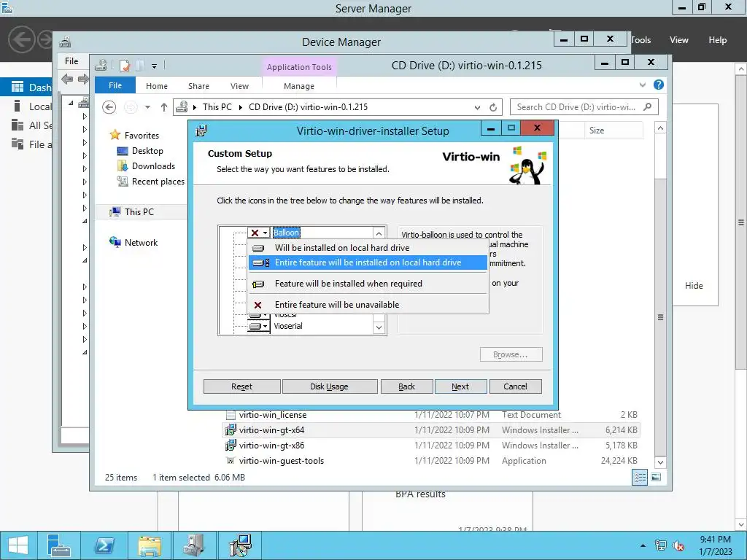Open the Server Manager View menu
Viewport: 747px width, 560px height.
tap(679, 40)
